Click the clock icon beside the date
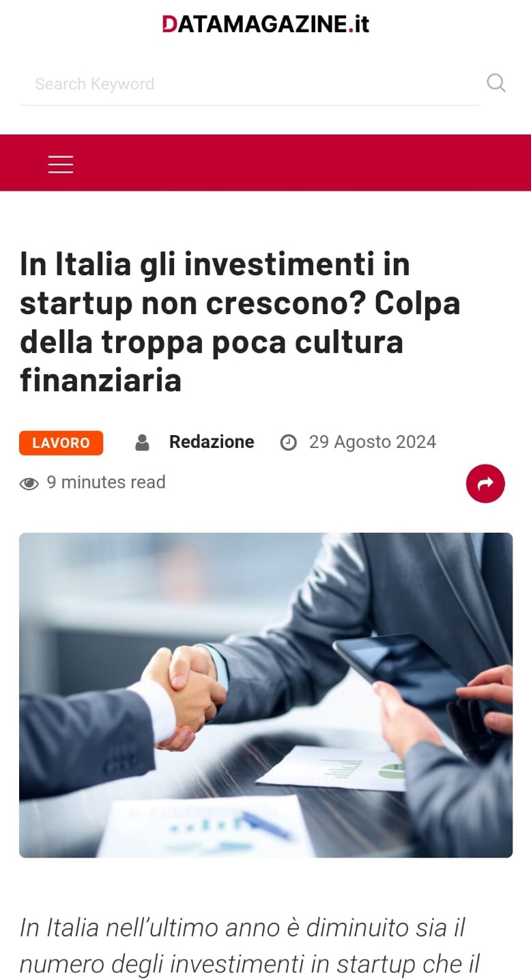The height and width of the screenshot is (980, 531). (x=289, y=443)
